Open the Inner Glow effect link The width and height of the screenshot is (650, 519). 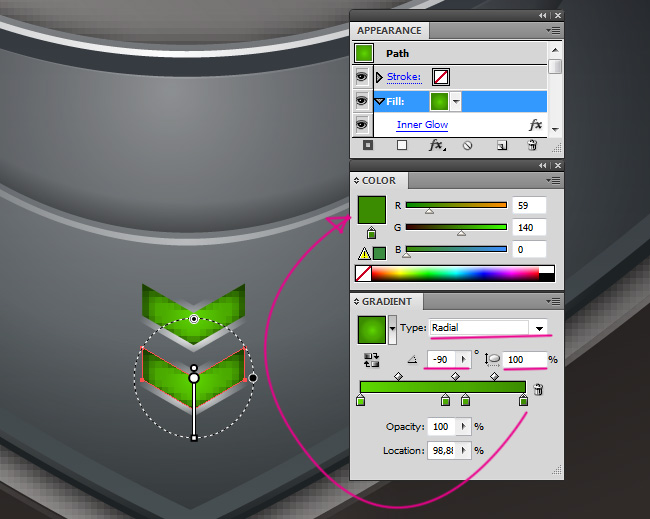pos(422,125)
